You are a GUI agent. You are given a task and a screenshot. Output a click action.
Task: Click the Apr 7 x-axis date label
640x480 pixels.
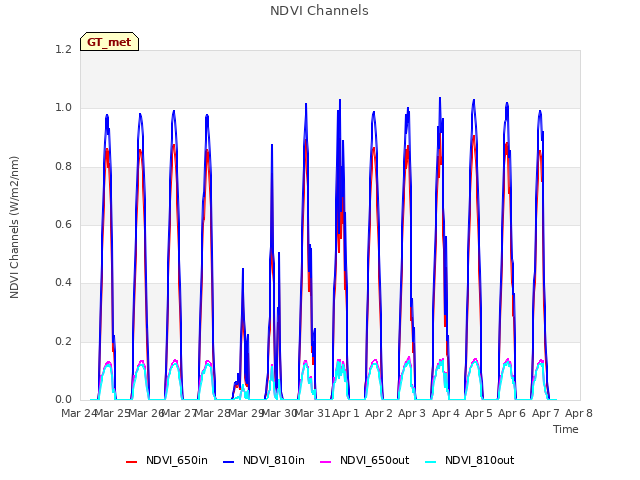(x=545, y=413)
